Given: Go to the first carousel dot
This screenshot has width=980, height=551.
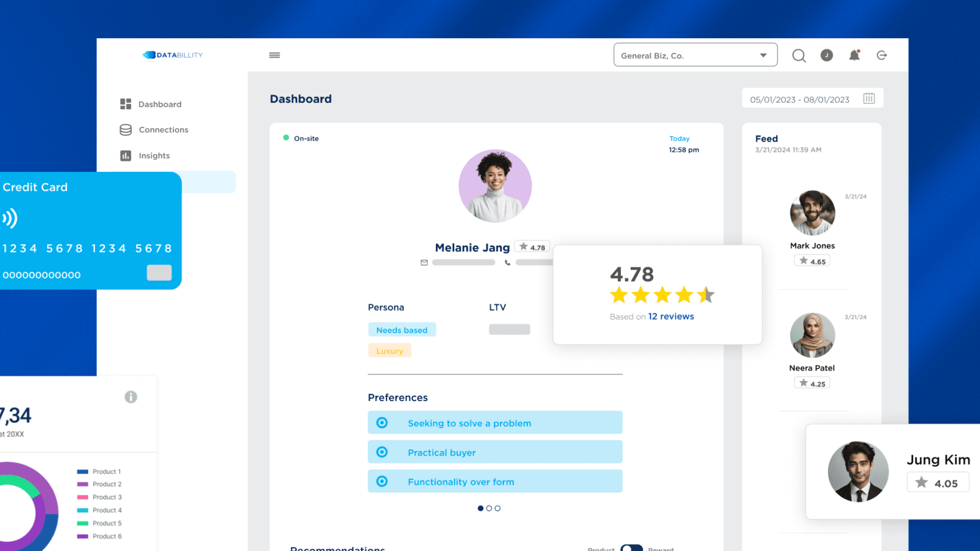Looking at the screenshot, I should point(480,508).
